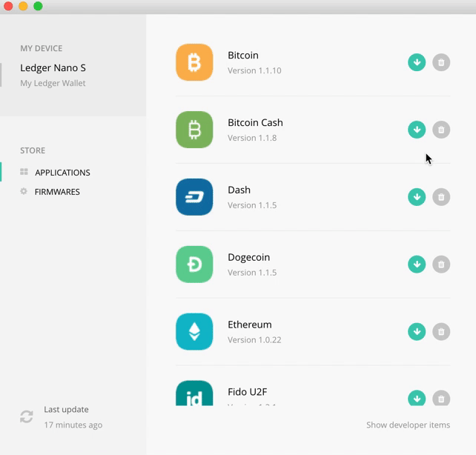Viewport: 476px width, 455px height.
Task: Click the Dogecoin app name
Action: 248,258
